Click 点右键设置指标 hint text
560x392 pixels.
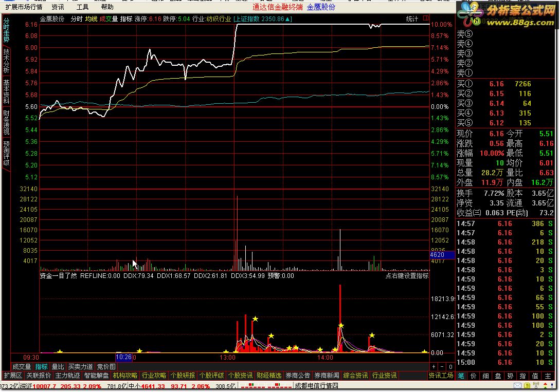[407, 275]
